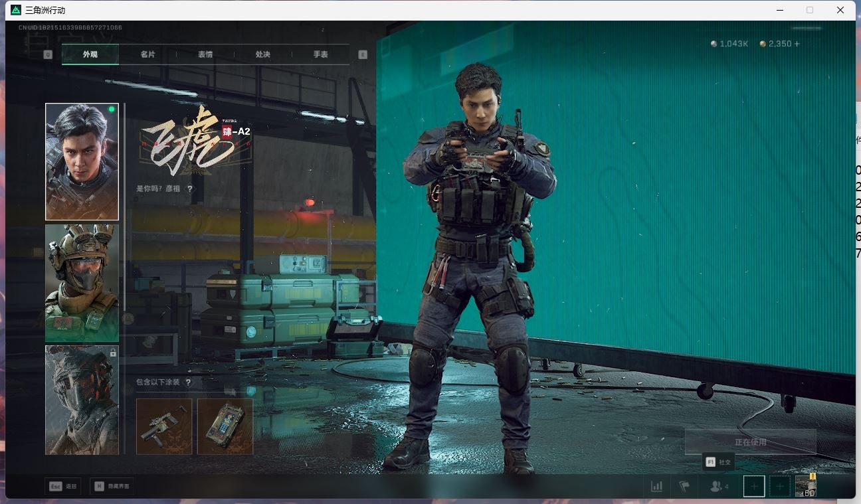This screenshot has width=861, height=504.
Task: Select the locked third operator skin
Action: tap(82, 400)
